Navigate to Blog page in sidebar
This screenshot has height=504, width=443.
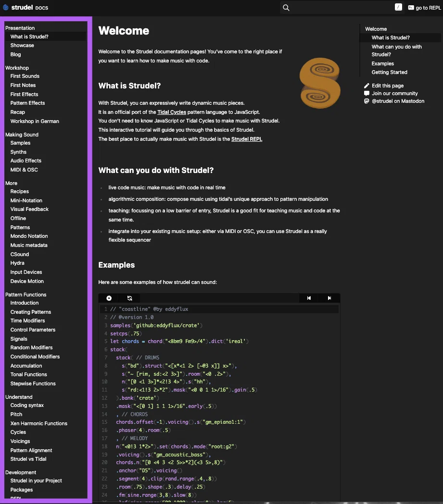tap(15, 54)
